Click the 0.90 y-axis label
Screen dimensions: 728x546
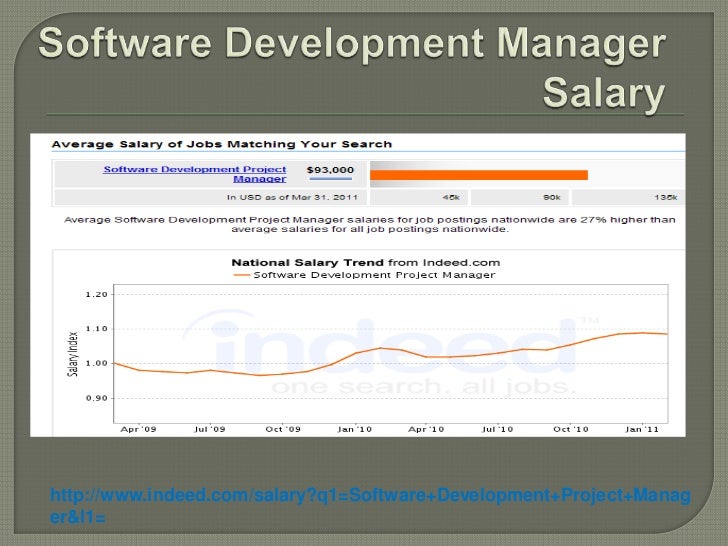(97, 398)
